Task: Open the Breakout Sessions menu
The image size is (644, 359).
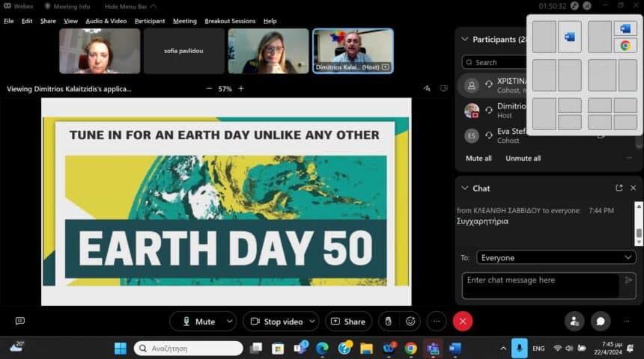Action: [x=230, y=21]
